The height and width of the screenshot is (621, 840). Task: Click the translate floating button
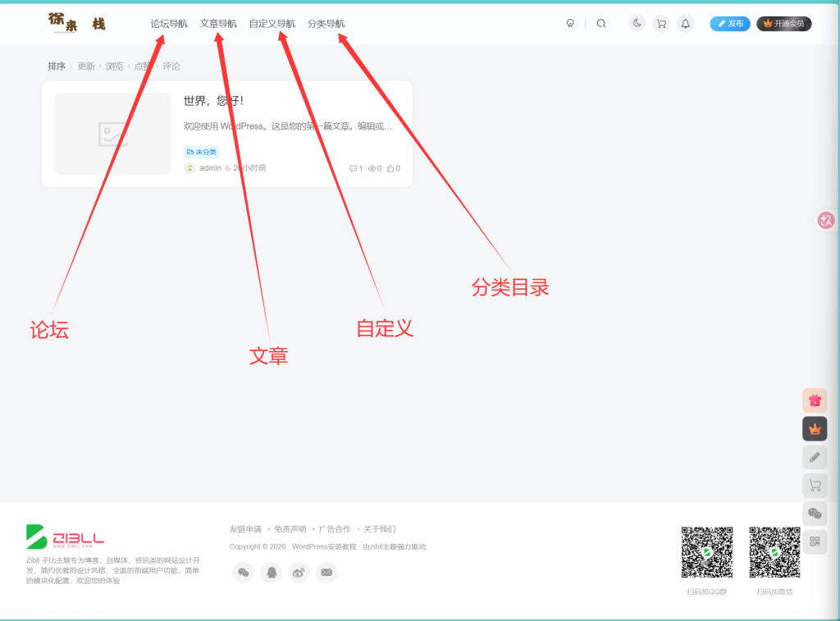(825, 220)
